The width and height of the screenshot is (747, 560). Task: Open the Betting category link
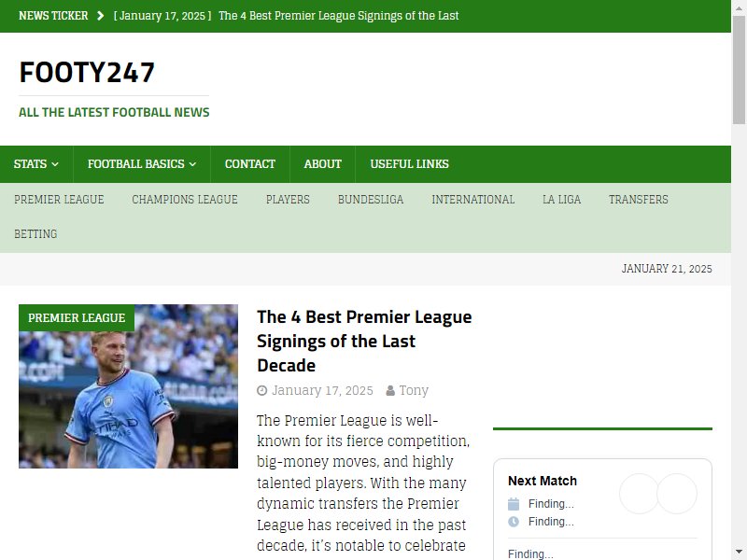point(35,234)
